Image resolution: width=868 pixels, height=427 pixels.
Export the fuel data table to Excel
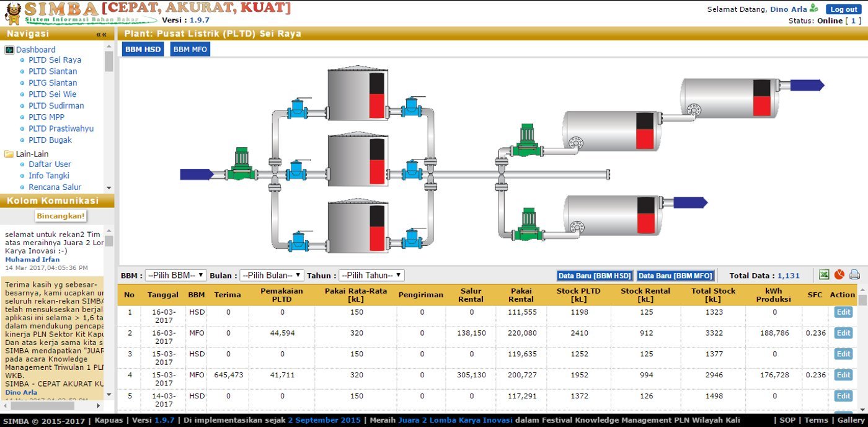(x=824, y=274)
